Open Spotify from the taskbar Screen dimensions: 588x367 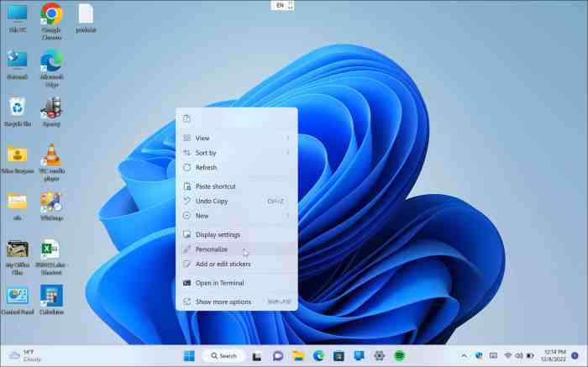pyautogui.click(x=400, y=356)
